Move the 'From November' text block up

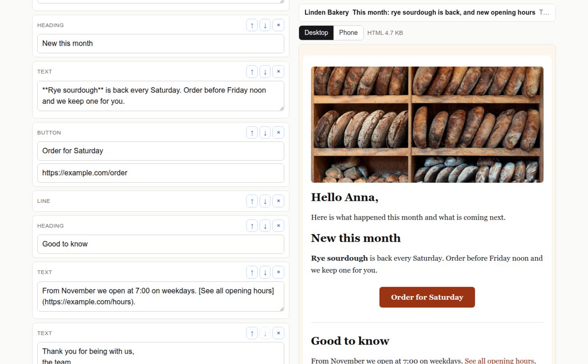click(x=252, y=272)
